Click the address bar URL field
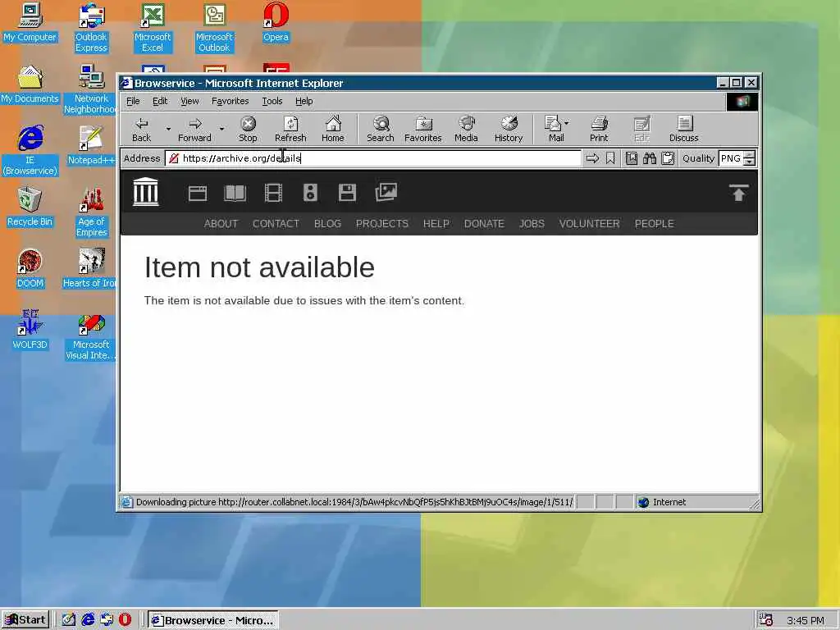840x630 pixels. point(373,158)
